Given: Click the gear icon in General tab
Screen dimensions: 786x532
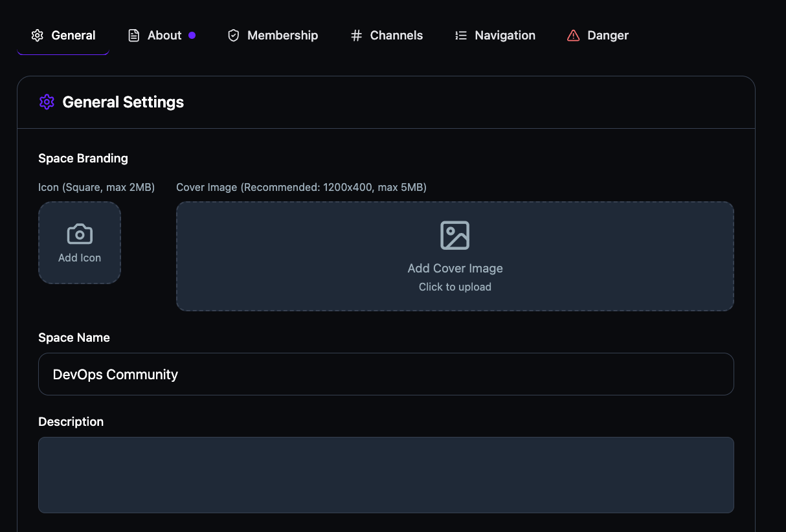Looking at the screenshot, I should (38, 36).
